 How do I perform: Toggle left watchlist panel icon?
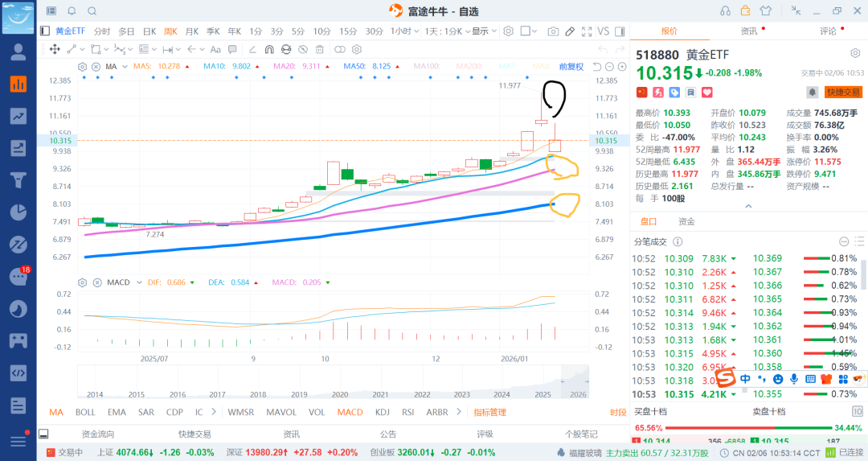point(45,31)
